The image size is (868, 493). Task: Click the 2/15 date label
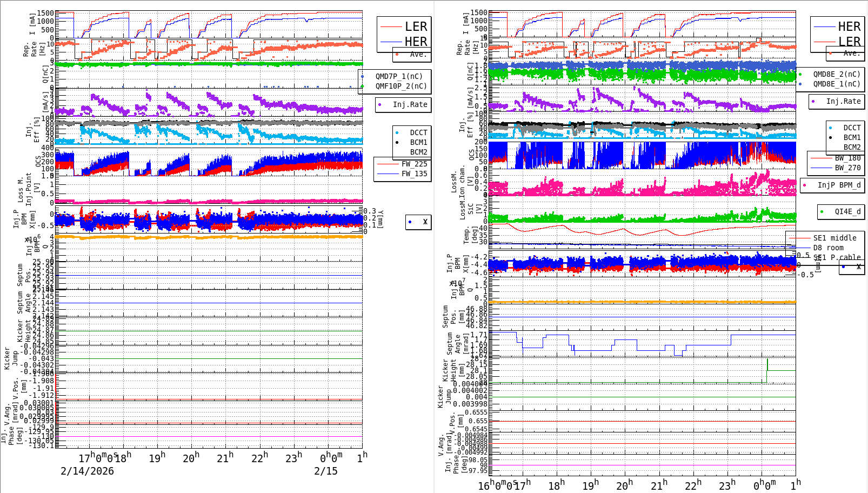click(x=326, y=471)
